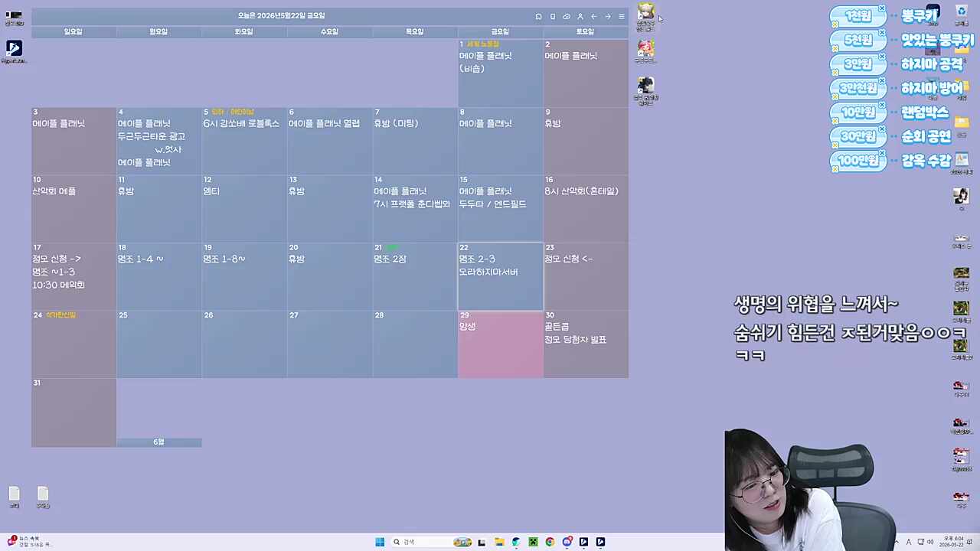Click '정모 신청 <-' on May 23
Screen dimensions: 980x551
point(568,259)
